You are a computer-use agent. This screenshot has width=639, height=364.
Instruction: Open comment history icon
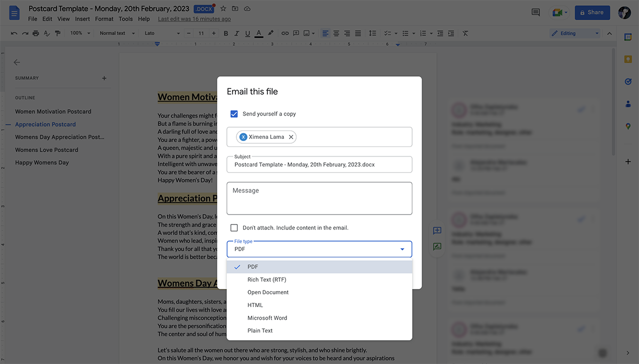(x=536, y=12)
